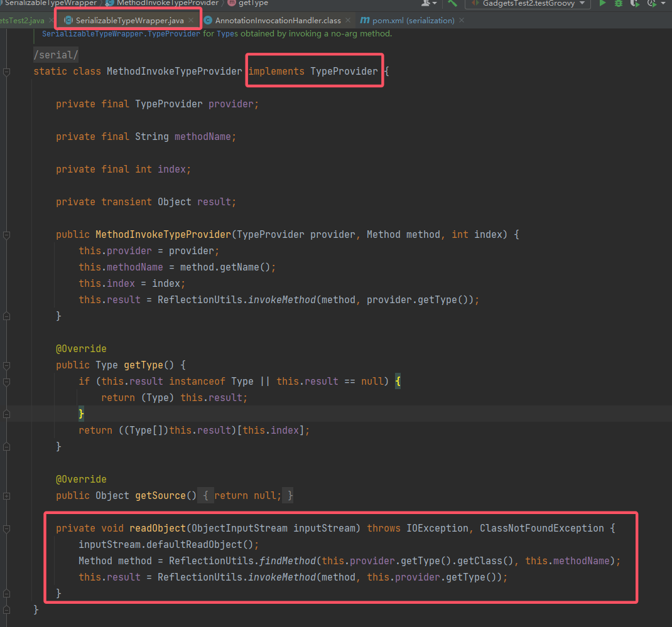Click the provider field declaration
The width and height of the screenshot is (672, 627).
231,104
